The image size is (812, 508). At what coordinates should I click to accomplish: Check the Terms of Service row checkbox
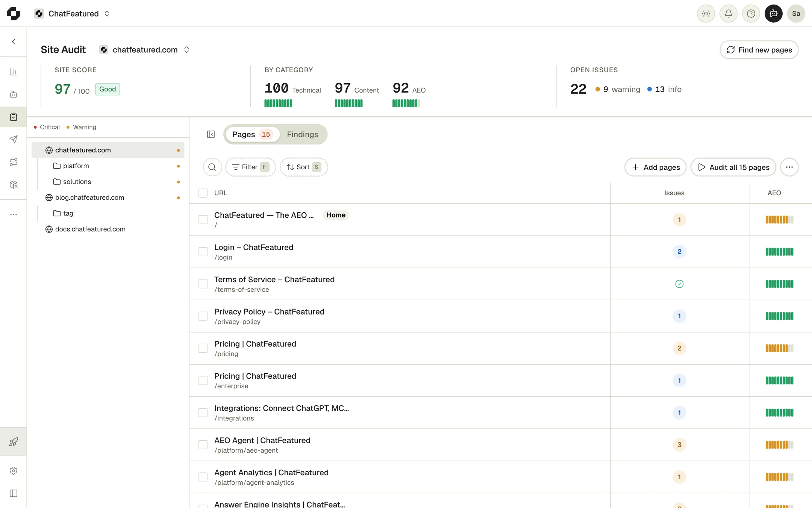pos(203,284)
